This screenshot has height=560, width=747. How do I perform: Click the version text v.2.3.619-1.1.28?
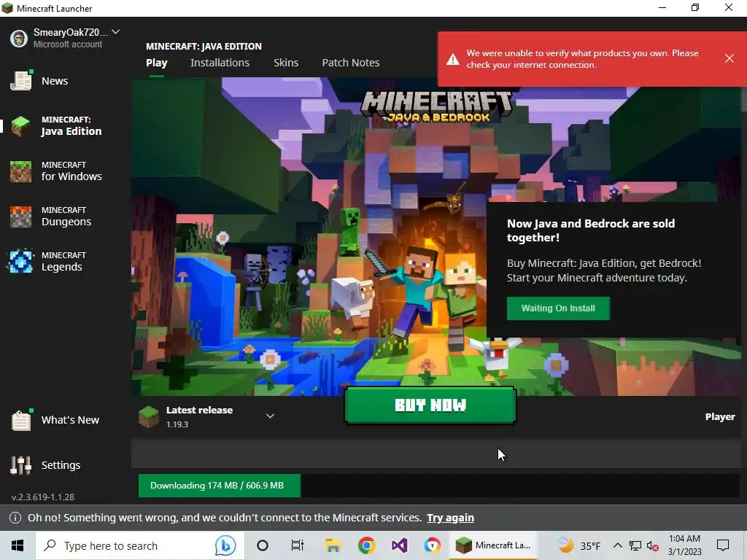(x=43, y=497)
